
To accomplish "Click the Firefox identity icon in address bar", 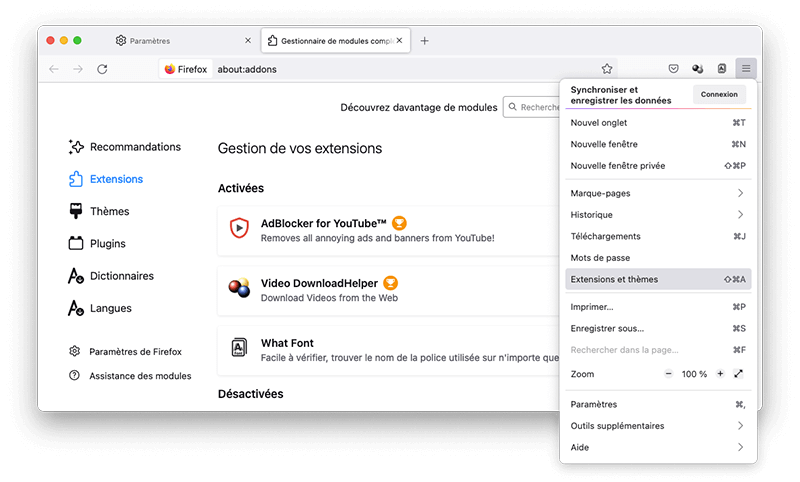I will tap(186, 69).
